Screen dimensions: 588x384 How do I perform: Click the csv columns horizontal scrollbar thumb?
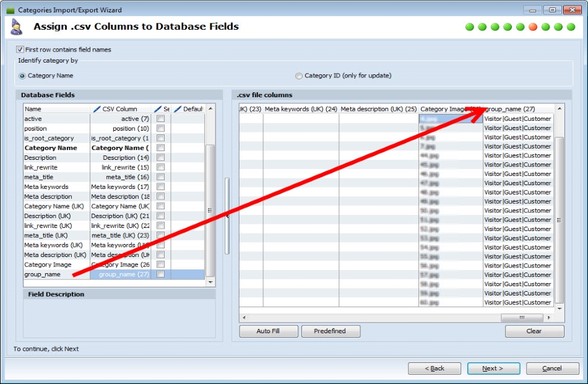point(522,318)
